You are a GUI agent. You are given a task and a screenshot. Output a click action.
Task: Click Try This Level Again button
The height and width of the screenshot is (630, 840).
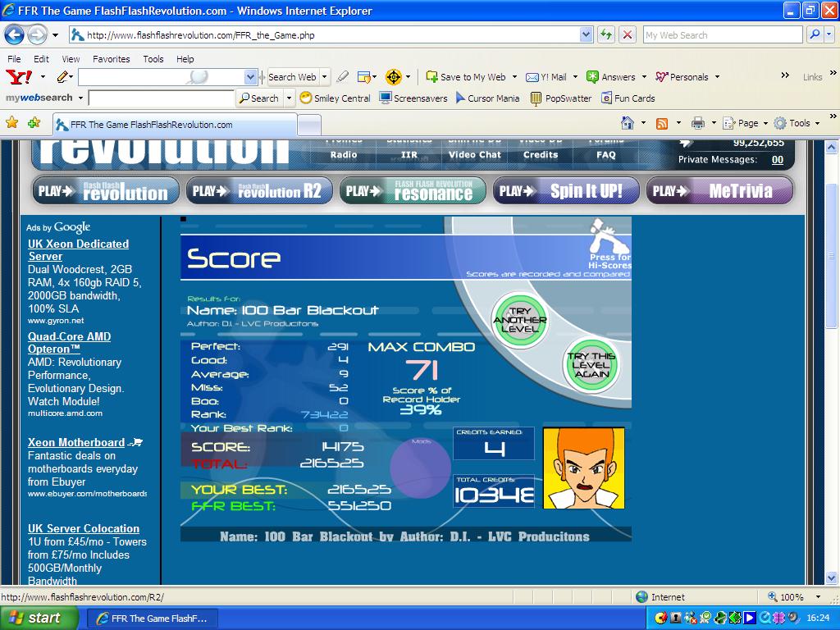point(592,365)
